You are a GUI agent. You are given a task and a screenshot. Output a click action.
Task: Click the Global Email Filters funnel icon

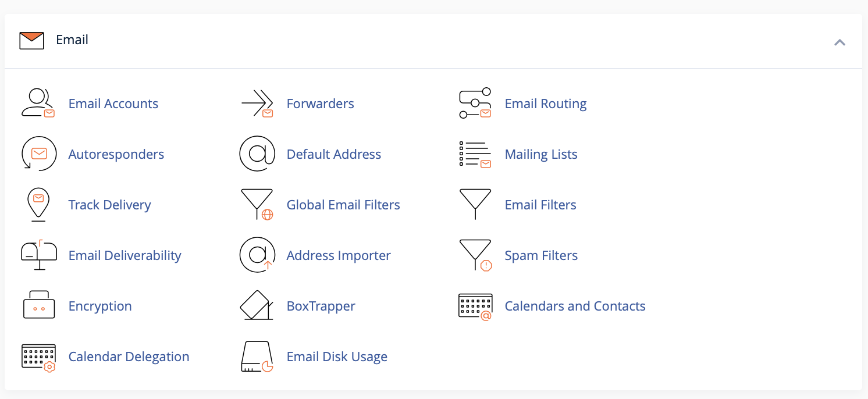[x=257, y=205]
